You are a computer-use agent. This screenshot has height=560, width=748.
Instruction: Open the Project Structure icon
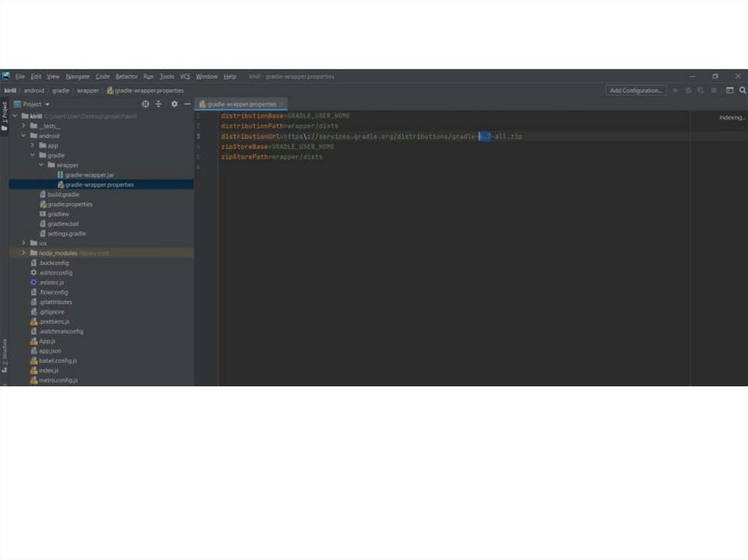tap(729, 91)
